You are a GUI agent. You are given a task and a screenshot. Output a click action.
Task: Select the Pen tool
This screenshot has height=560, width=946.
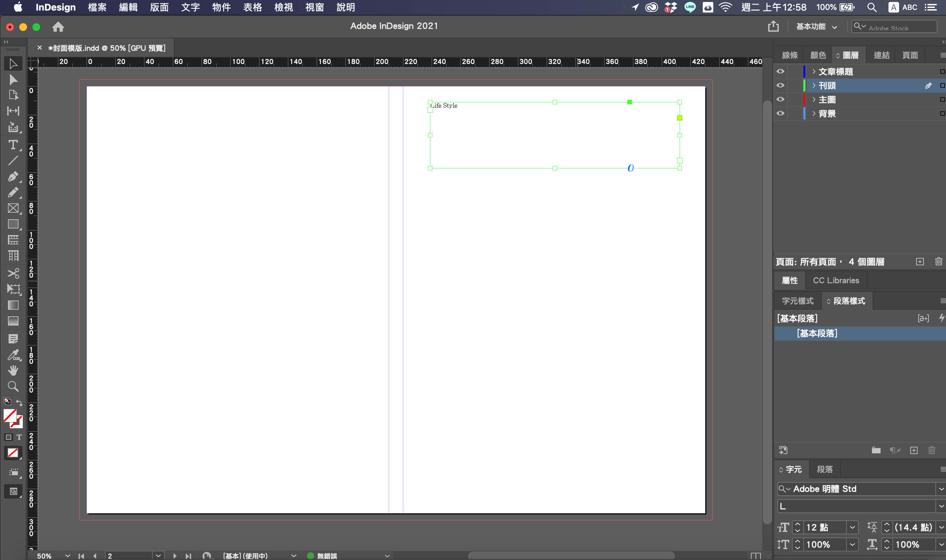coord(13,176)
